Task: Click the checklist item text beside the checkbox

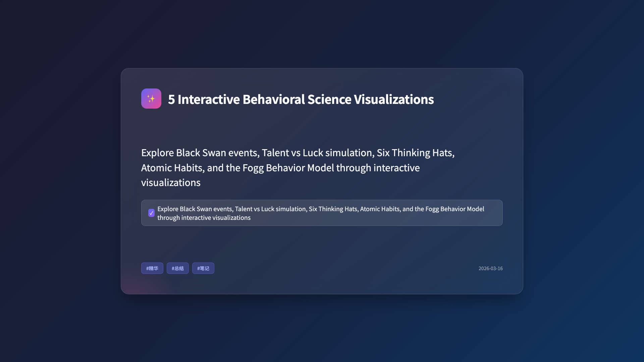Action: (x=321, y=213)
